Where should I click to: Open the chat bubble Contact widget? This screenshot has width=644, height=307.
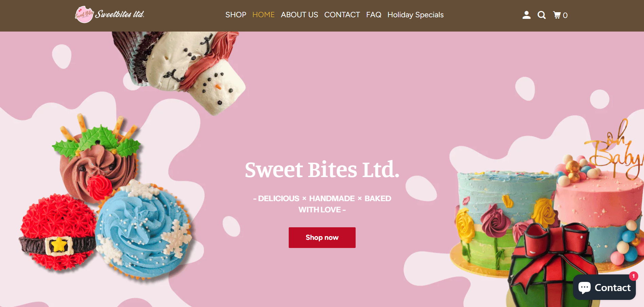(604, 287)
